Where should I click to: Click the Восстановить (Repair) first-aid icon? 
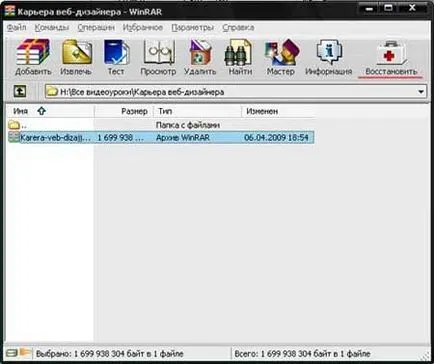click(x=391, y=57)
